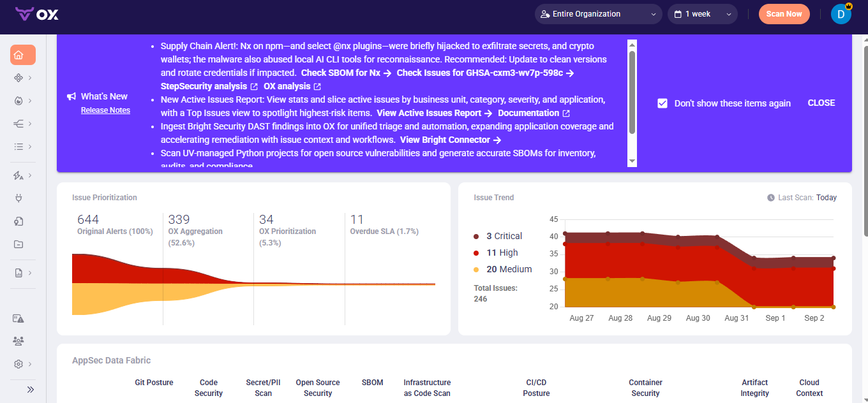
Task: Click the plug-shaped connectors icon in sidebar
Action: tap(19, 198)
